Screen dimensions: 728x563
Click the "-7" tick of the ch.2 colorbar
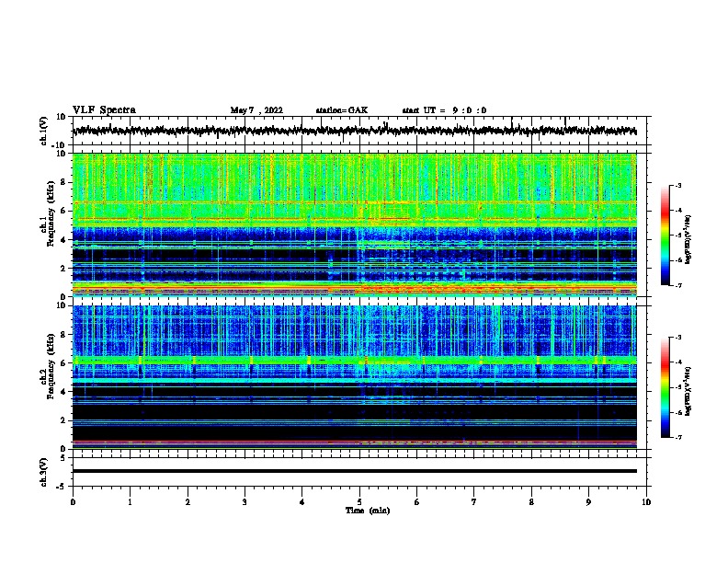click(677, 437)
